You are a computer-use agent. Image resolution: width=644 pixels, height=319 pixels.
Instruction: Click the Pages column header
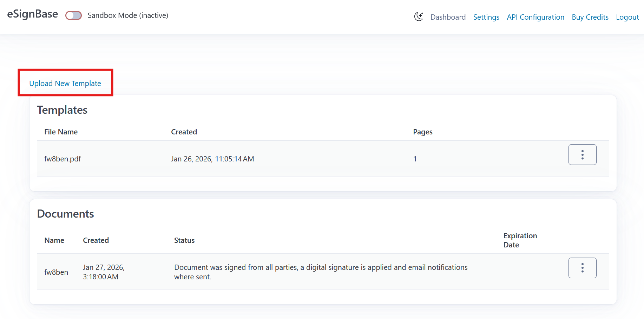click(x=422, y=132)
